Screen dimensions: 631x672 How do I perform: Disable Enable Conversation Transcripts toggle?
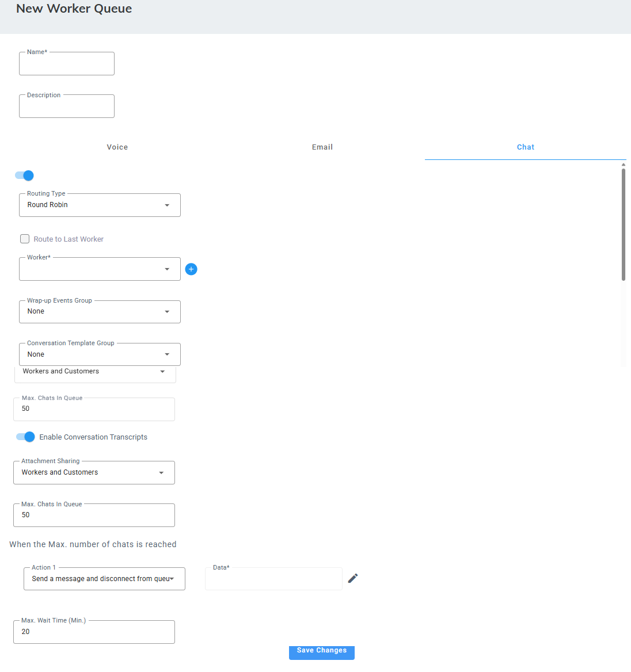point(26,437)
